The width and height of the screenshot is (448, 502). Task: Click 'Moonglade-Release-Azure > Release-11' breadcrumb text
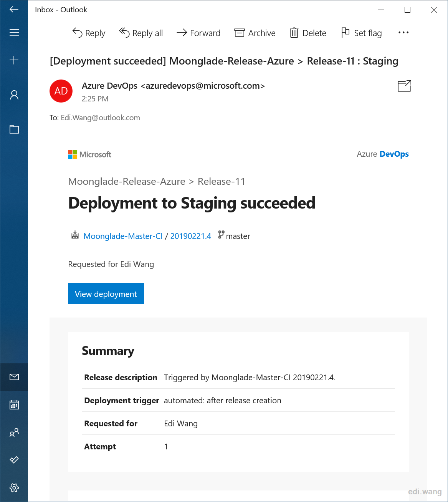click(157, 181)
